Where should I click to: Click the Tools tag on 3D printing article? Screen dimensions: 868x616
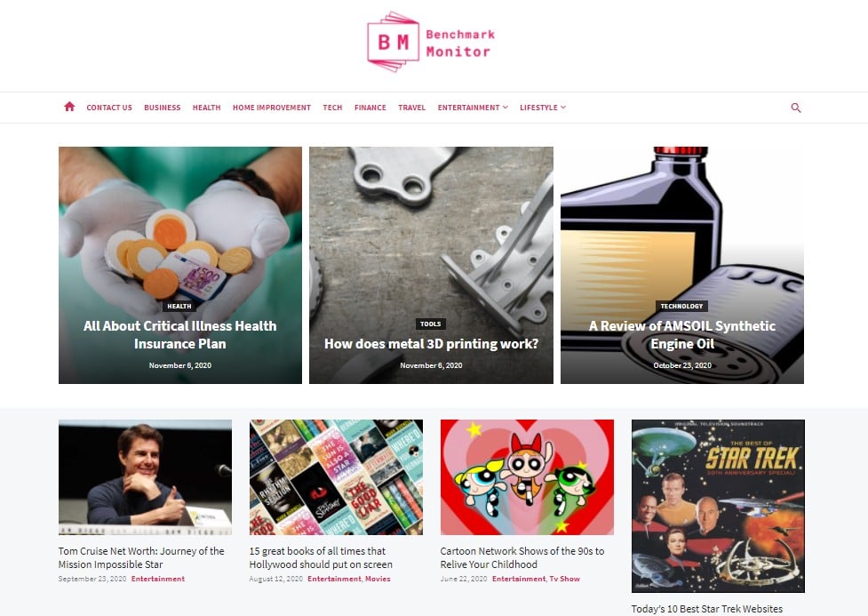[431, 324]
